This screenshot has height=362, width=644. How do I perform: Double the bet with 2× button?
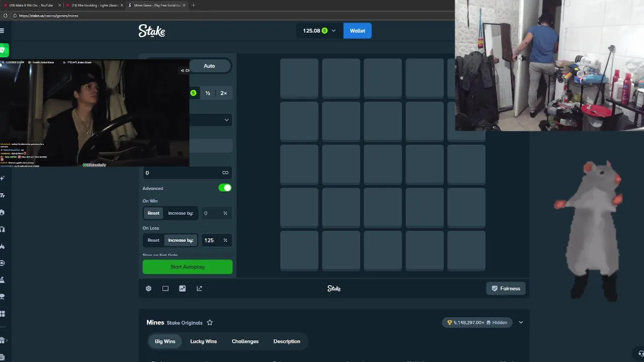point(223,93)
